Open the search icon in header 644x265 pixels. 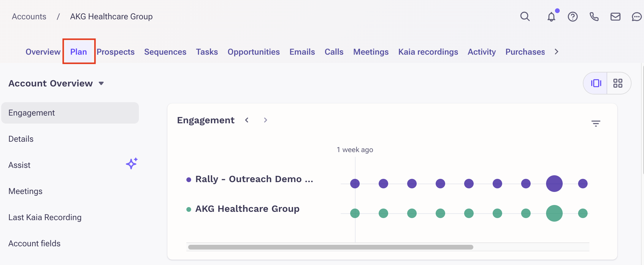[525, 16]
